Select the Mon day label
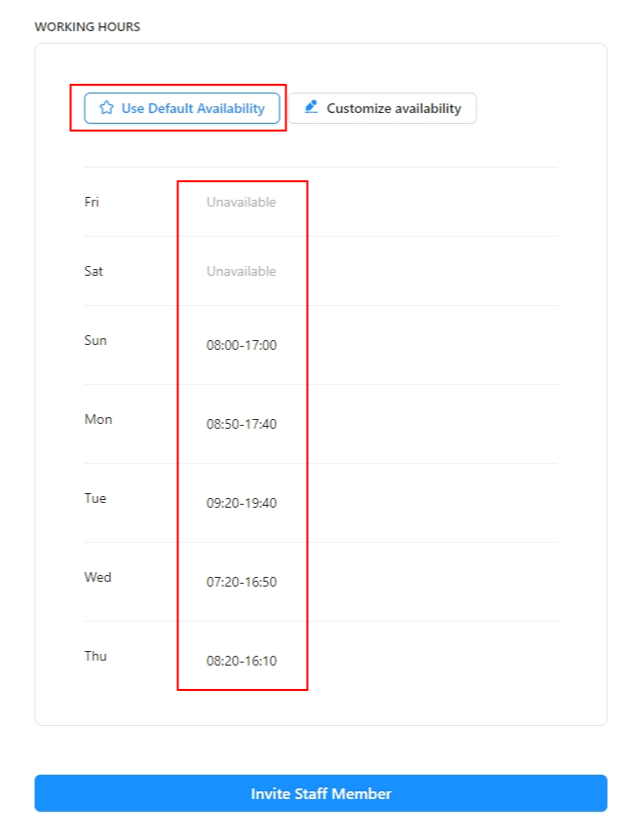This screenshot has height=840, width=642. pyautogui.click(x=98, y=419)
